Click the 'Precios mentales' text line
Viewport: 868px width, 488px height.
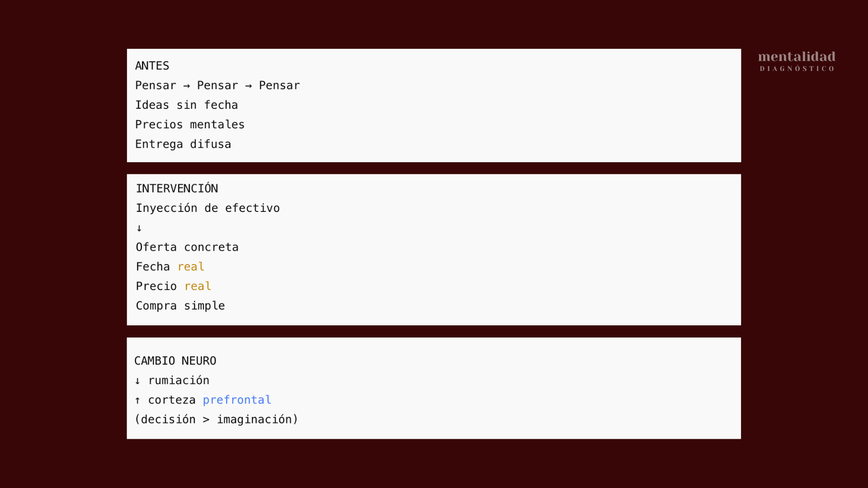pos(189,125)
